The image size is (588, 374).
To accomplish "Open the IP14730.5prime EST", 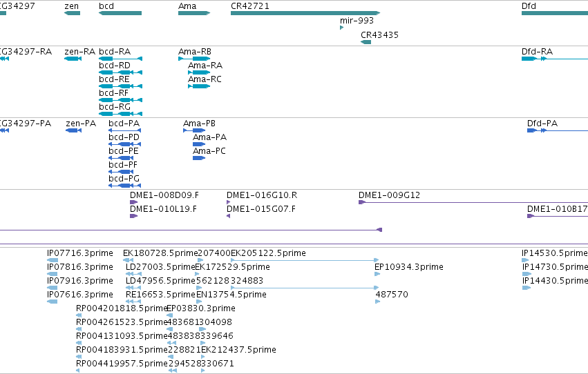I will click(x=527, y=274).
